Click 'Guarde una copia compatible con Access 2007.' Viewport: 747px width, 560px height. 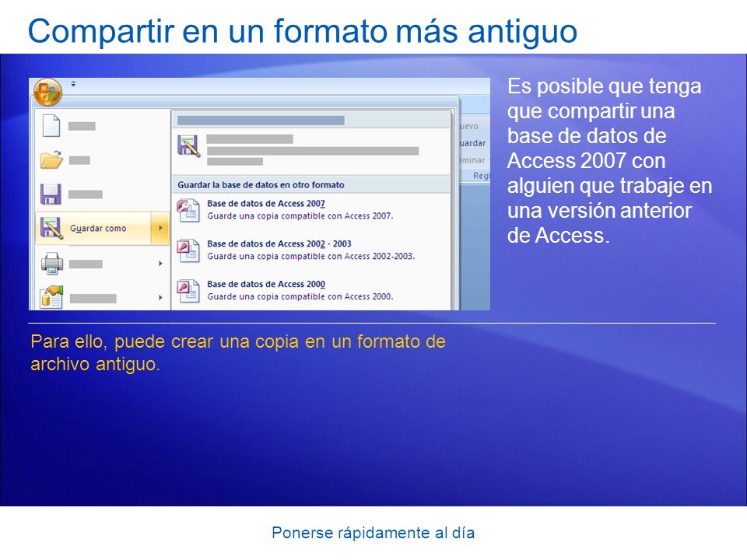(x=300, y=216)
